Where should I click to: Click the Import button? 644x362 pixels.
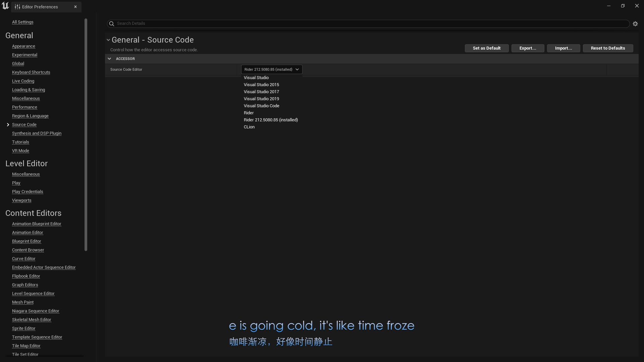pyautogui.click(x=563, y=48)
